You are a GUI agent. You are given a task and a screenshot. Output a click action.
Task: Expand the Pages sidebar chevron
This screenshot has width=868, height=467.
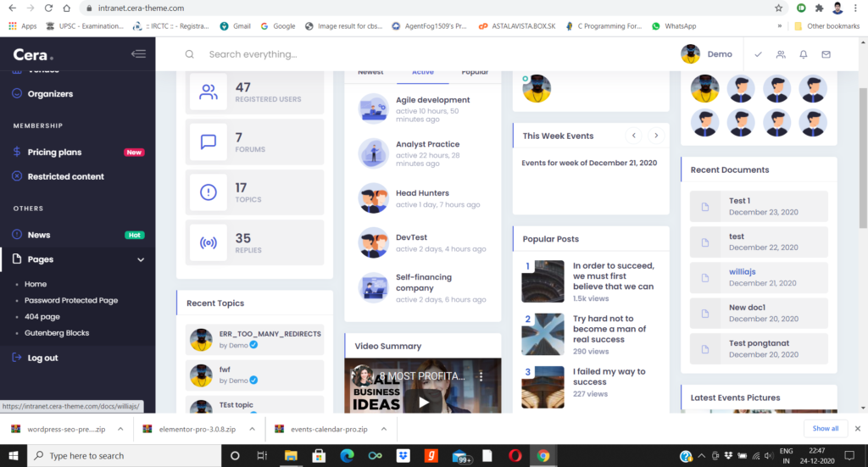click(141, 259)
